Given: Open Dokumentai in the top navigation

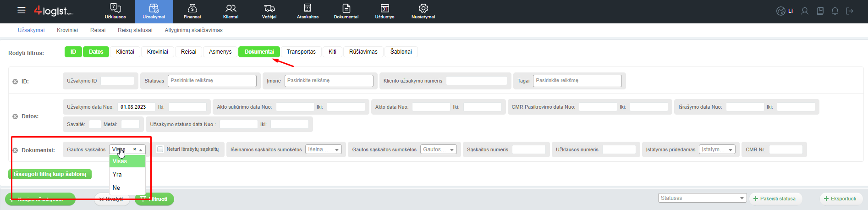Looking at the screenshot, I should click(x=346, y=11).
